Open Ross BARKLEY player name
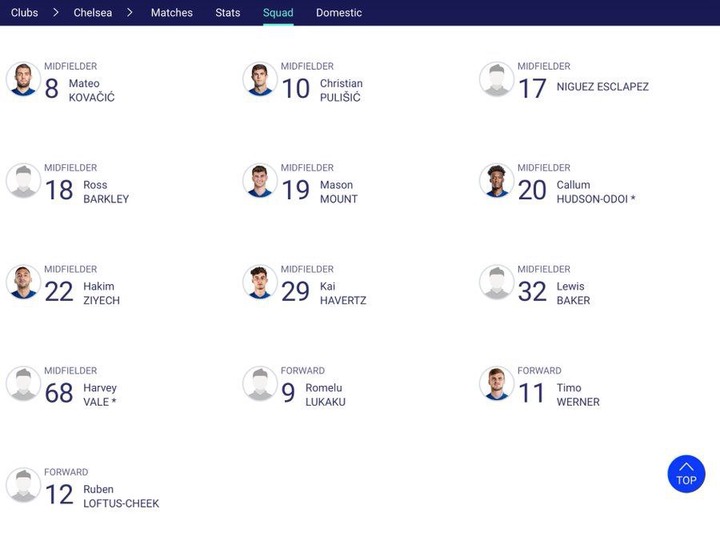The height and width of the screenshot is (553, 720). 106,192
